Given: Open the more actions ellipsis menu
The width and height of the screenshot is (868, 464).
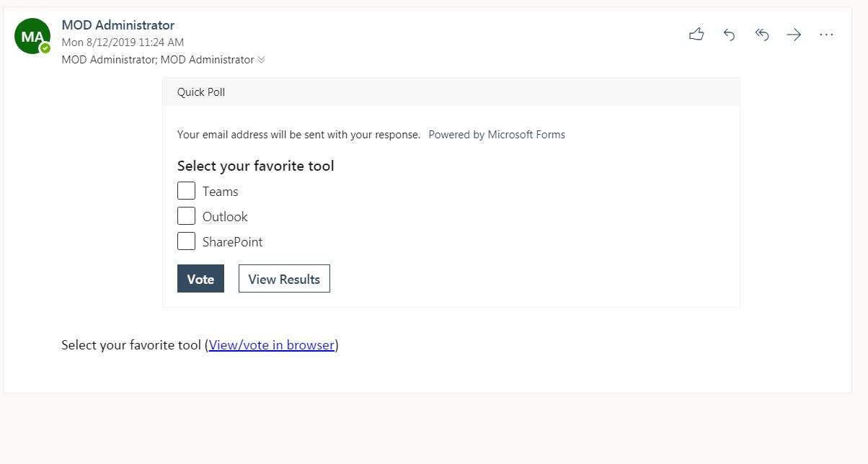Looking at the screenshot, I should click(x=826, y=35).
